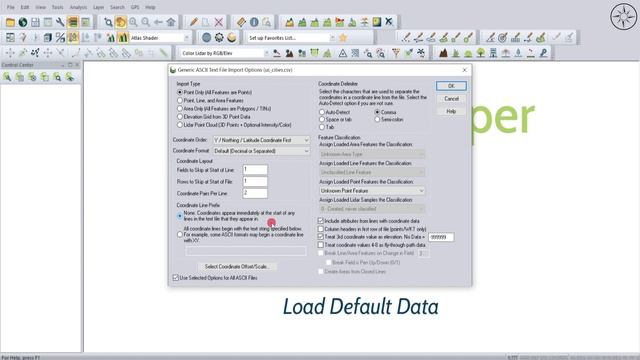Open Set up Favorites List dropdown
640x360 pixels.
pyautogui.click(x=291, y=38)
